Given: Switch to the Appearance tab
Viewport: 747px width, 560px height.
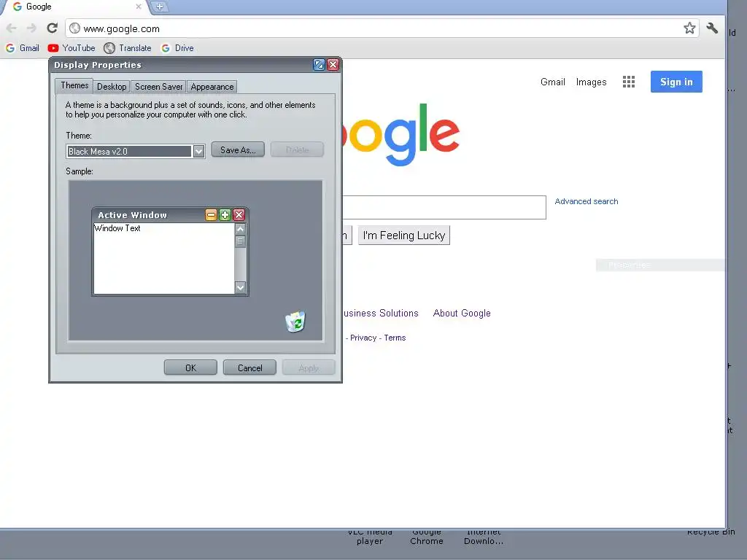Looking at the screenshot, I should point(212,87).
